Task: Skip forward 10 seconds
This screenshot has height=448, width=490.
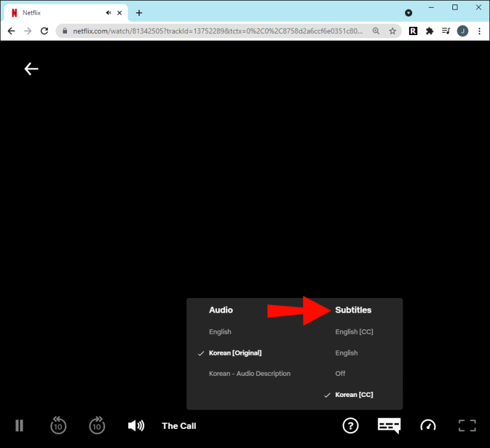Action: (97, 426)
